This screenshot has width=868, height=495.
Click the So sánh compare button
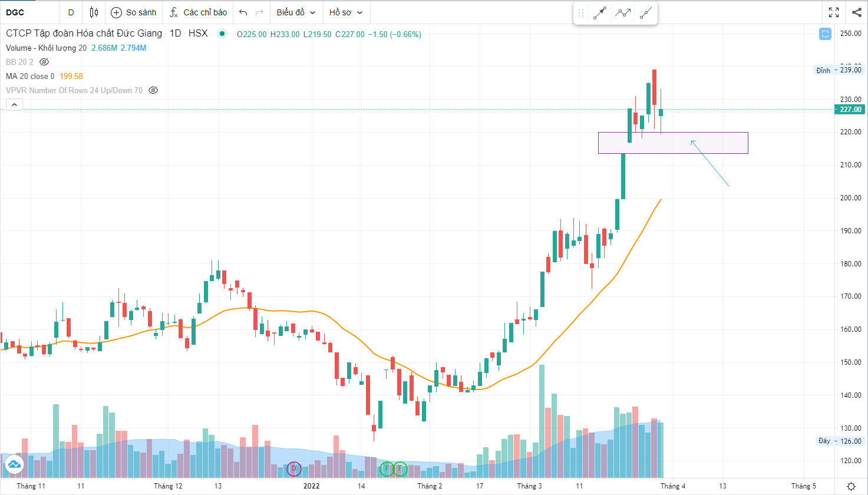pyautogui.click(x=134, y=12)
